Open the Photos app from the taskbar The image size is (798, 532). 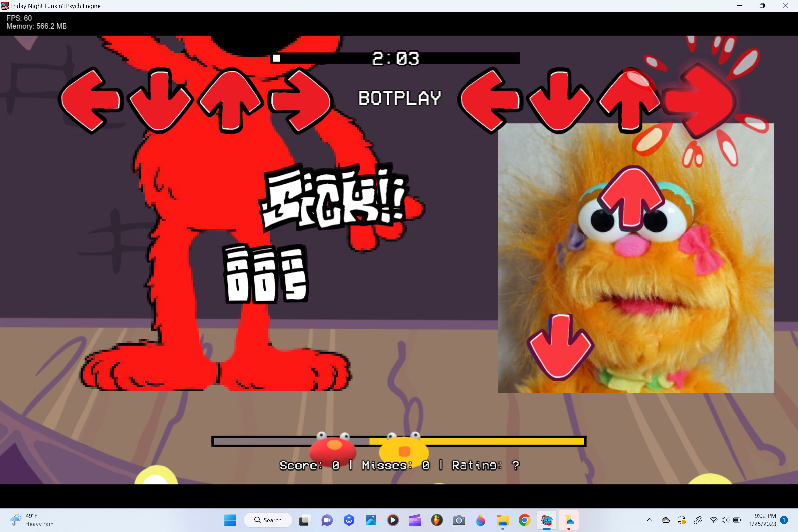point(371,520)
